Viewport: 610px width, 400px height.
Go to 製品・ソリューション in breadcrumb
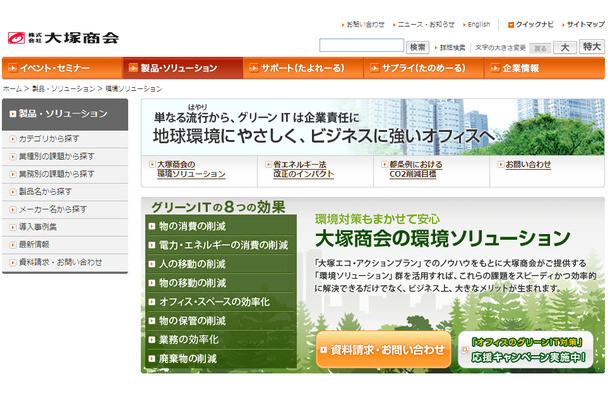63,89
